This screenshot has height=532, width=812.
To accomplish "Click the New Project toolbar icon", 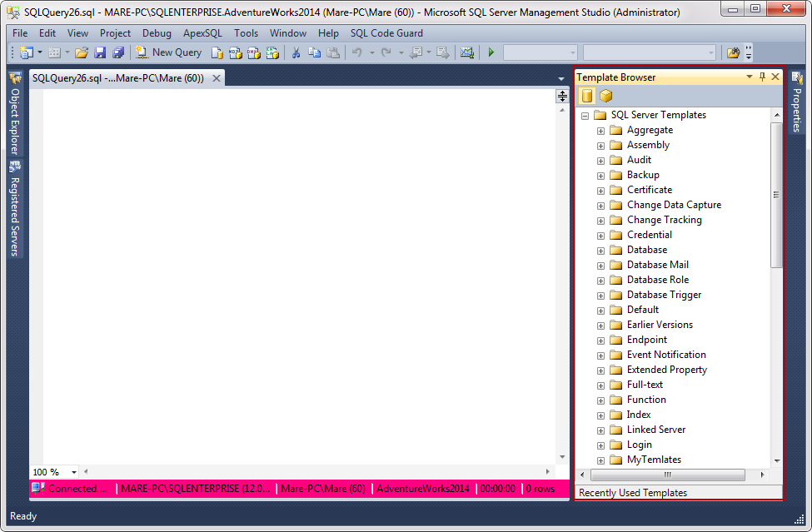I will (x=26, y=52).
